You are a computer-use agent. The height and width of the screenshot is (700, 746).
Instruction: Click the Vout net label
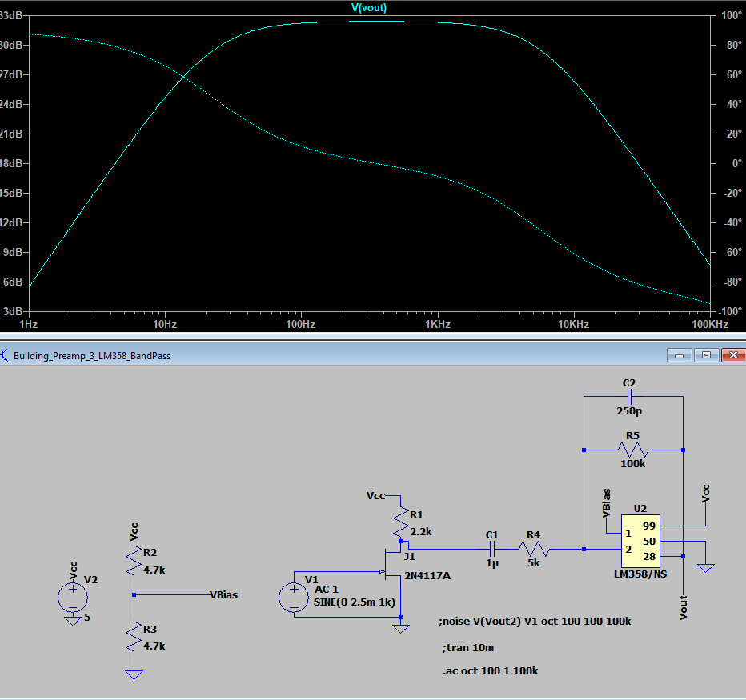(x=684, y=607)
